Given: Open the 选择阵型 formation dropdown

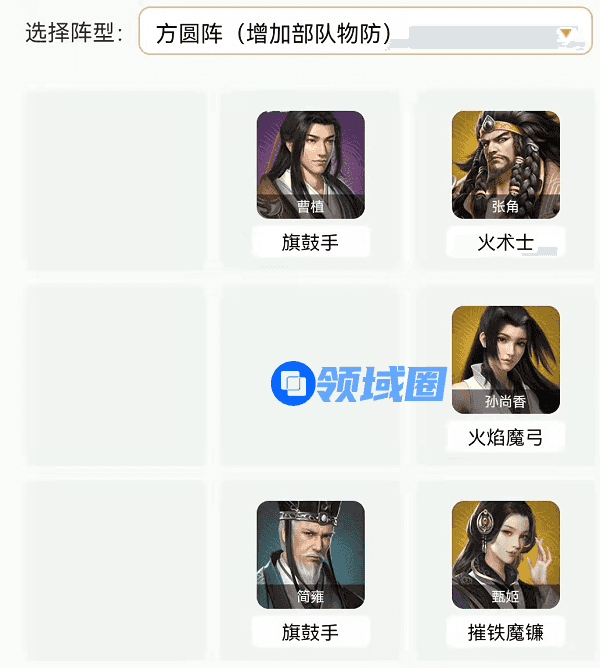Looking at the screenshot, I should (365, 31).
